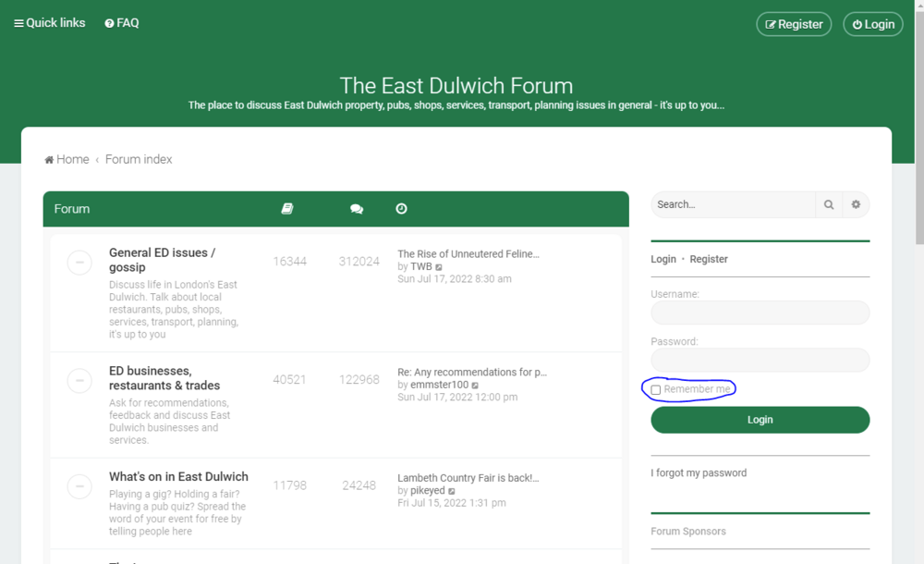Screen dimensions: 924x564
Task: Open Forum index breadcrumb
Action: pos(139,160)
